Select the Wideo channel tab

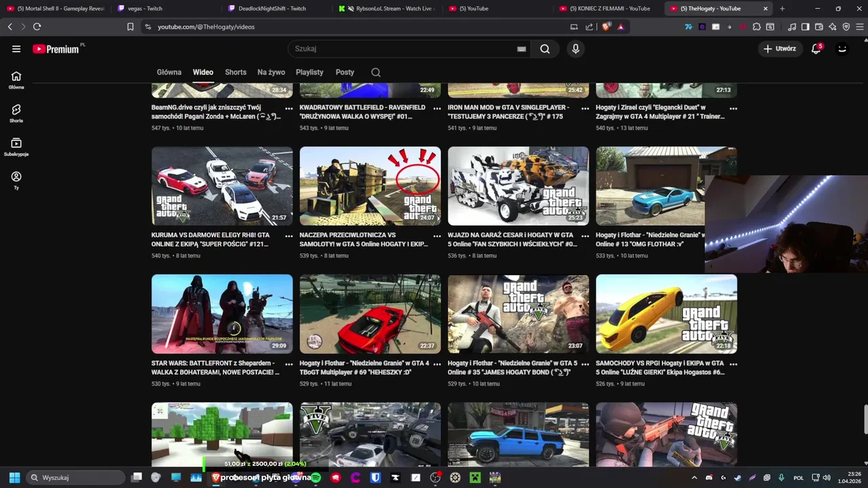tap(203, 73)
